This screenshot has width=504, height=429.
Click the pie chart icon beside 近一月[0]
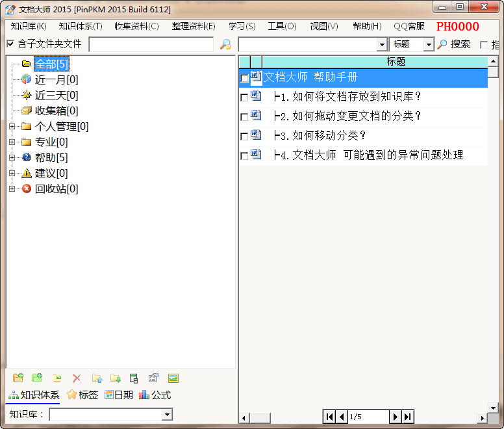point(27,79)
